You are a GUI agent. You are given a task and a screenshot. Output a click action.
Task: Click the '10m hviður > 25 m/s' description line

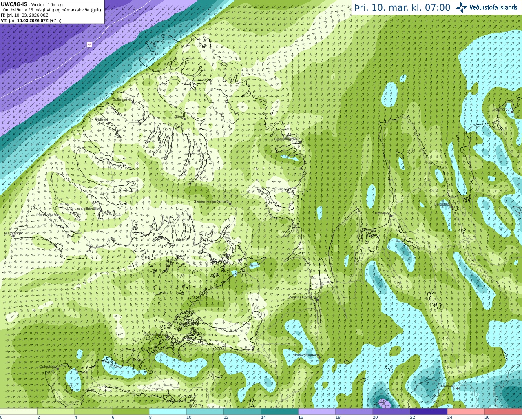tap(51, 10)
